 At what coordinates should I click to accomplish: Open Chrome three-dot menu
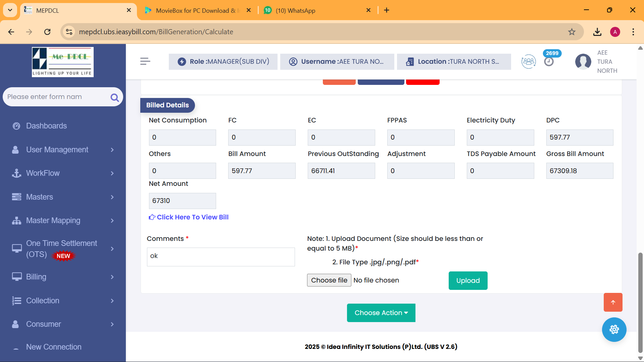tap(633, 32)
